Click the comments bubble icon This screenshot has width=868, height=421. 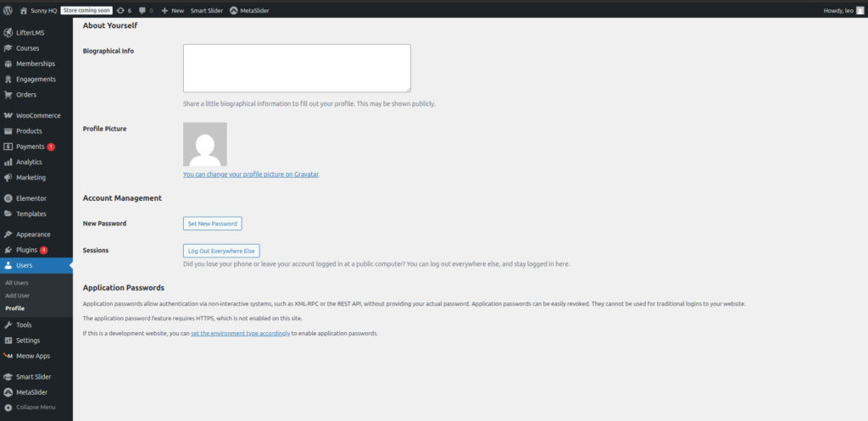pos(142,10)
